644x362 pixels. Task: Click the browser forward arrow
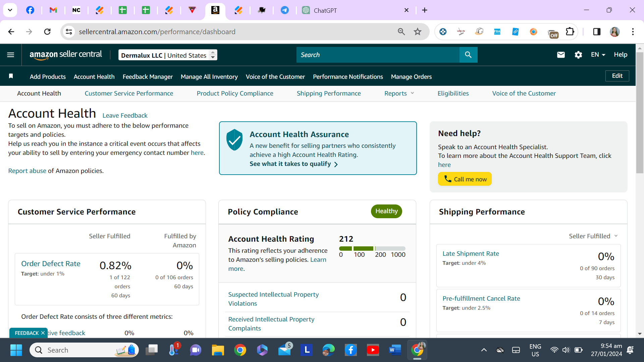tap(29, 32)
